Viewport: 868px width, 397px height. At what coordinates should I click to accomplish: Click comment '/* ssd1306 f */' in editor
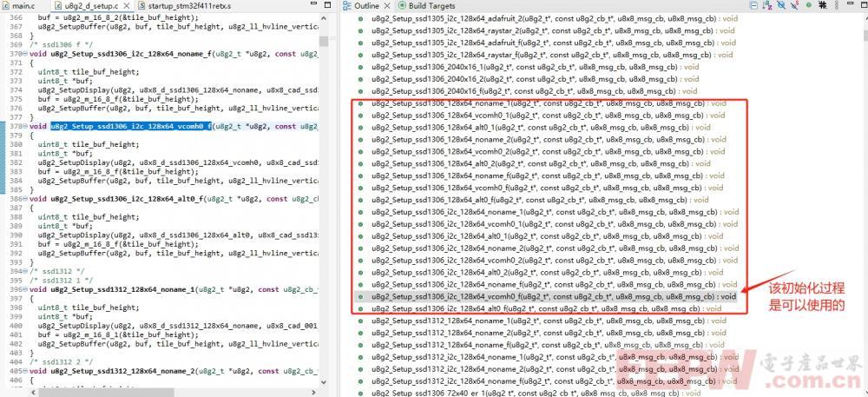pyautogui.click(x=61, y=44)
